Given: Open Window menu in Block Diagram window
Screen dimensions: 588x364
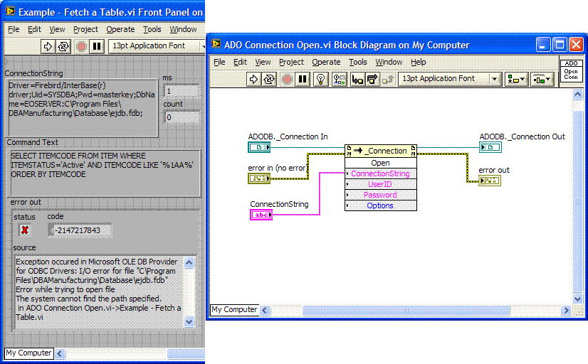Looking at the screenshot, I should 389,62.
